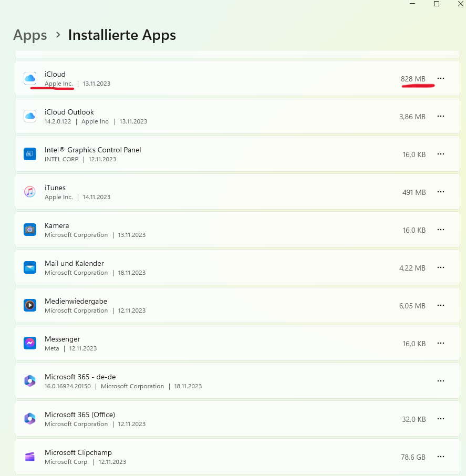This screenshot has width=466, height=476.
Task: Click the Microsoft Clipchamp icon
Action: pos(30,457)
